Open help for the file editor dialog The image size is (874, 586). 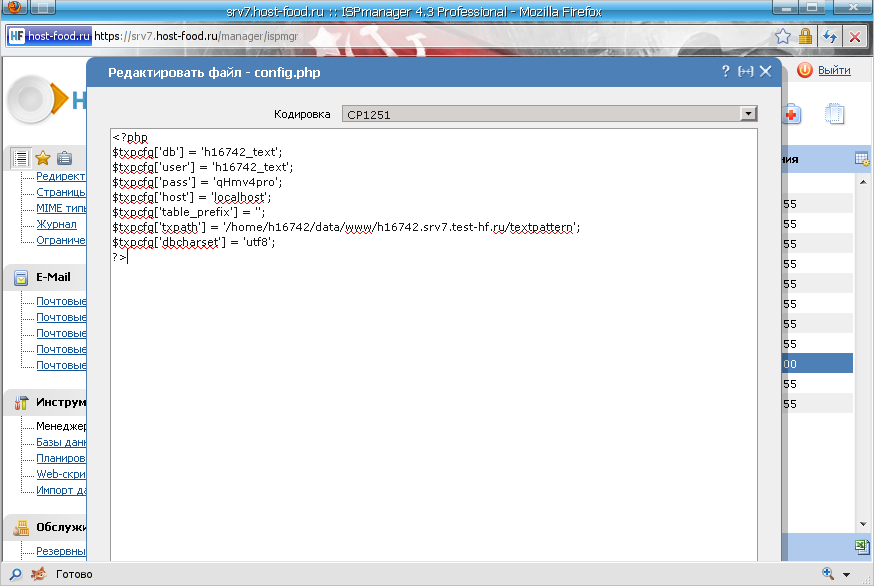726,71
